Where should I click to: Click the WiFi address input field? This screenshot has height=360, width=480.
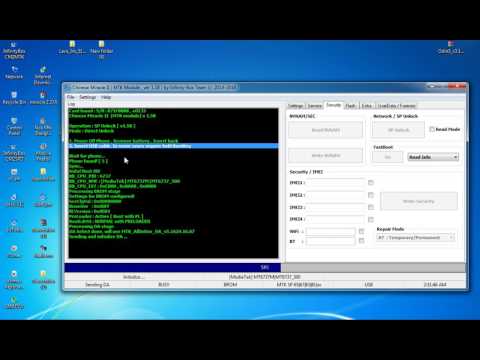[331, 231]
